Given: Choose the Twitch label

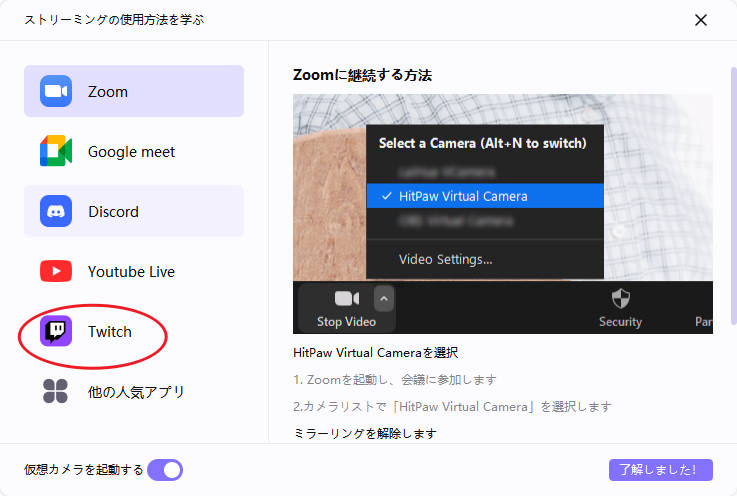Looking at the screenshot, I should (110, 332).
